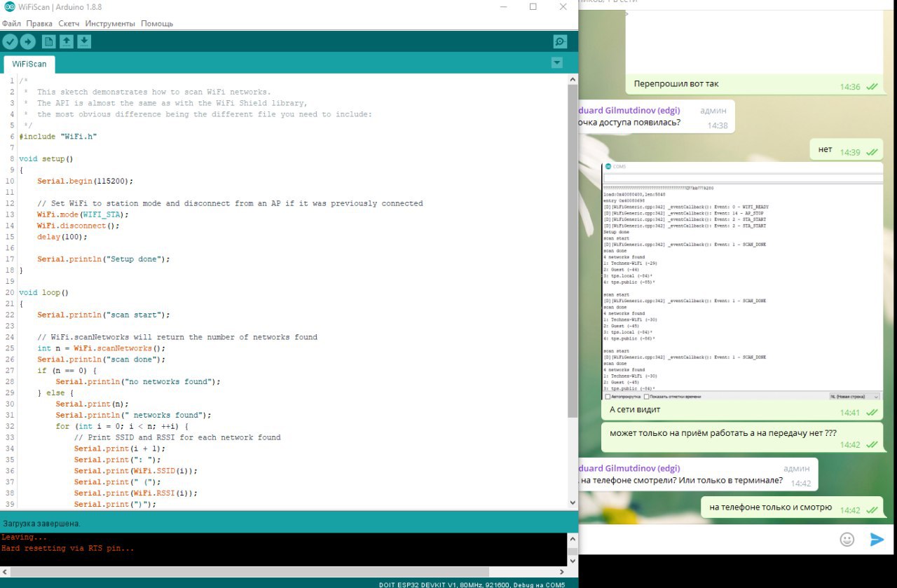This screenshot has width=897, height=588.
Task: Click the Verify (checkmark) button in Arduino
Action: 10,42
